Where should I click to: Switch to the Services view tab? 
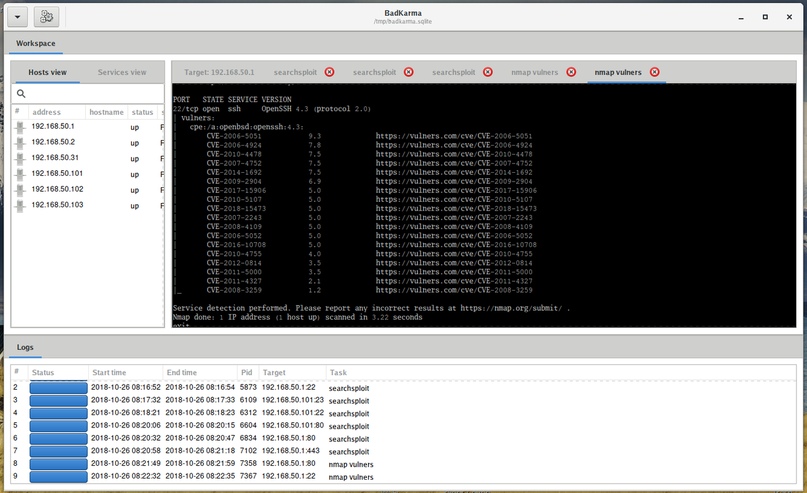point(122,72)
